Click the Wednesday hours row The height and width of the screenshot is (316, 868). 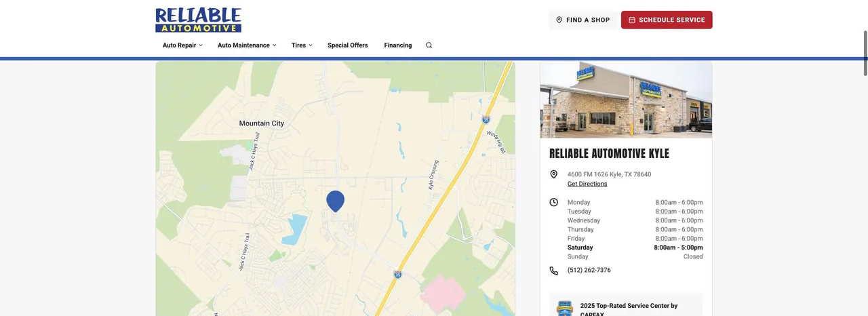(x=635, y=220)
